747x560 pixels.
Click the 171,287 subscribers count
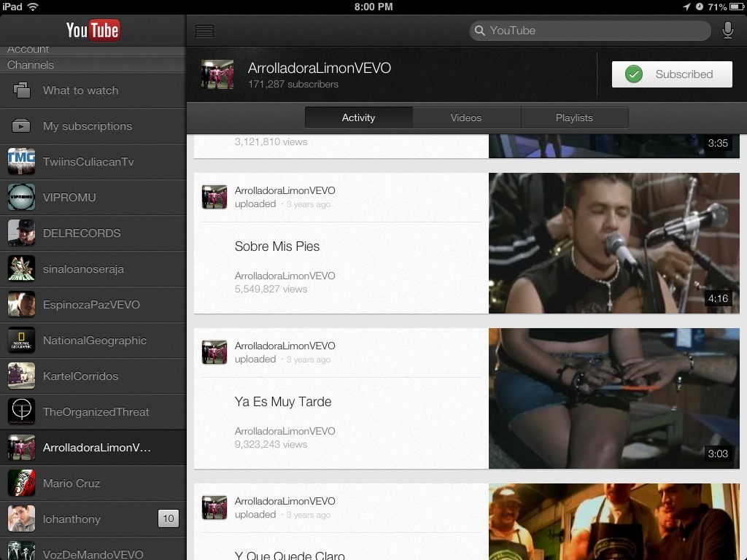(x=293, y=85)
